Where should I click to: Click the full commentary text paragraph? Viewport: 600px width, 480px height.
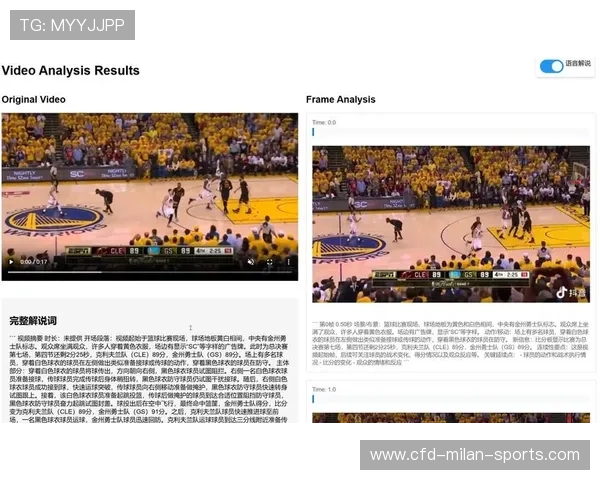[x=149, y=379]
